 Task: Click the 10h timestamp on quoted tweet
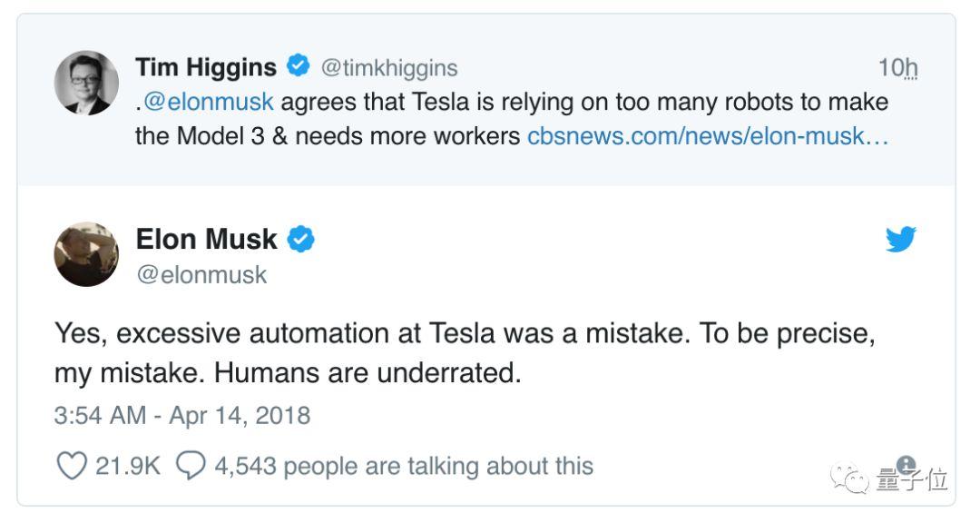(x=897, y=68)
